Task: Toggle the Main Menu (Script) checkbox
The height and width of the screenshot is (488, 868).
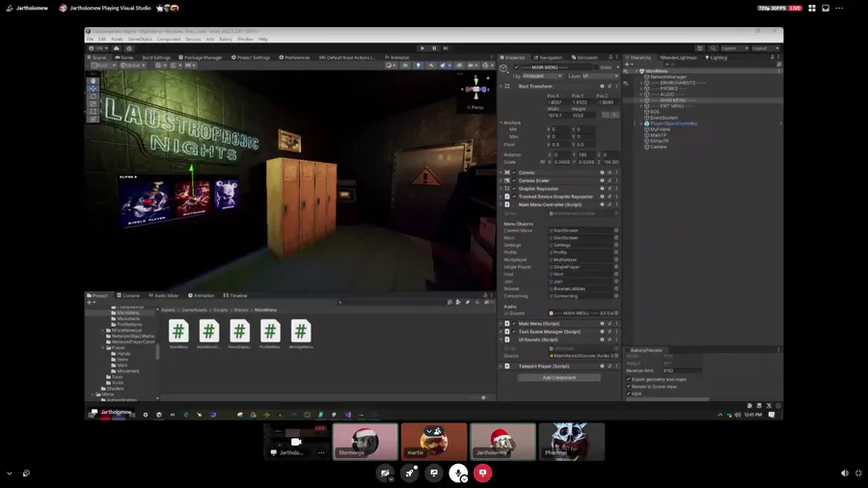Action: click(514, 324)
